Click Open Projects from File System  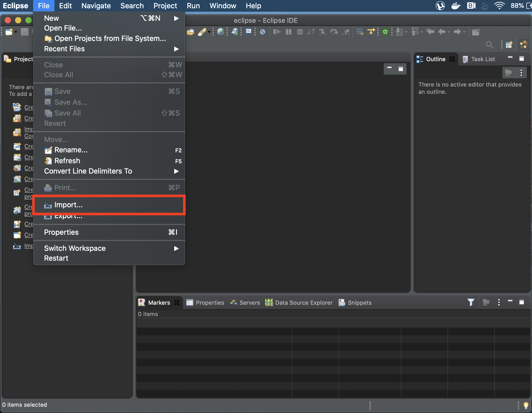click(110, 38)
